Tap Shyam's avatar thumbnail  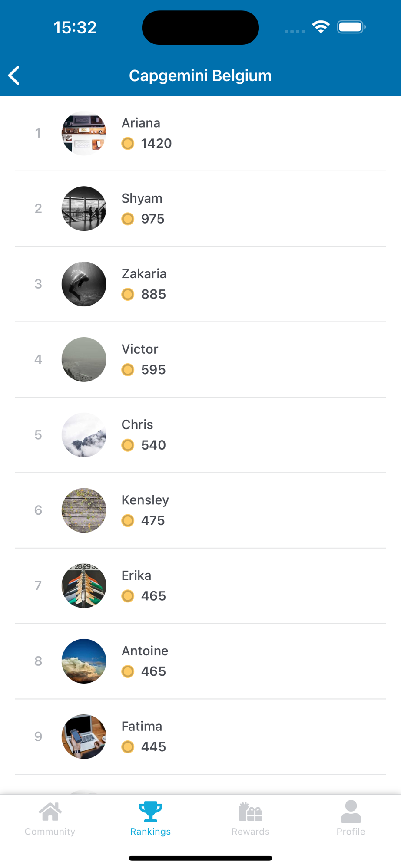tap(84, 209)
